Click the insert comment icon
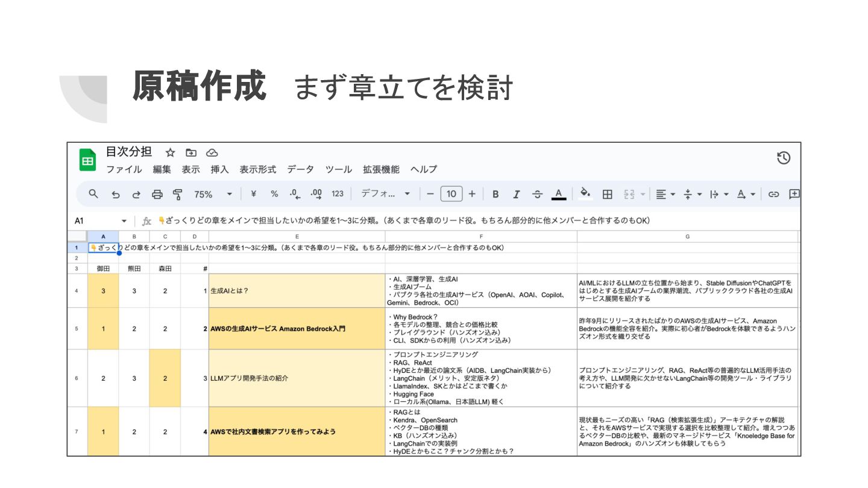 pos(794,194)
